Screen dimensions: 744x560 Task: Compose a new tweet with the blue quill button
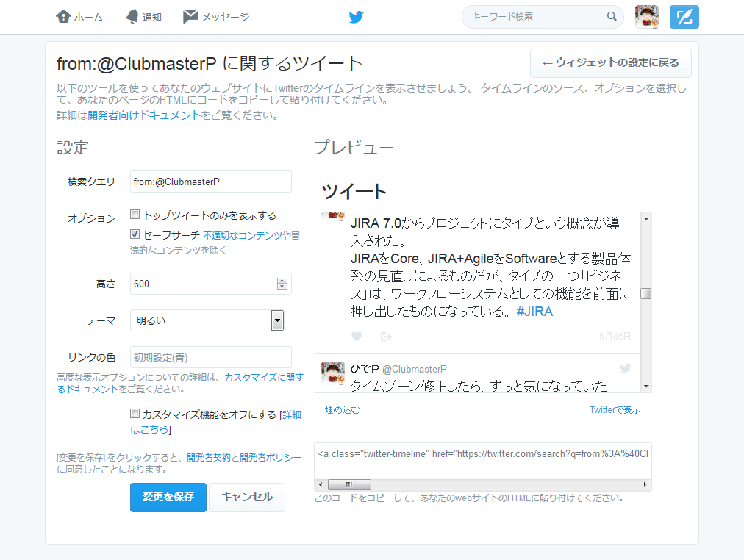(x=684, y=17)
